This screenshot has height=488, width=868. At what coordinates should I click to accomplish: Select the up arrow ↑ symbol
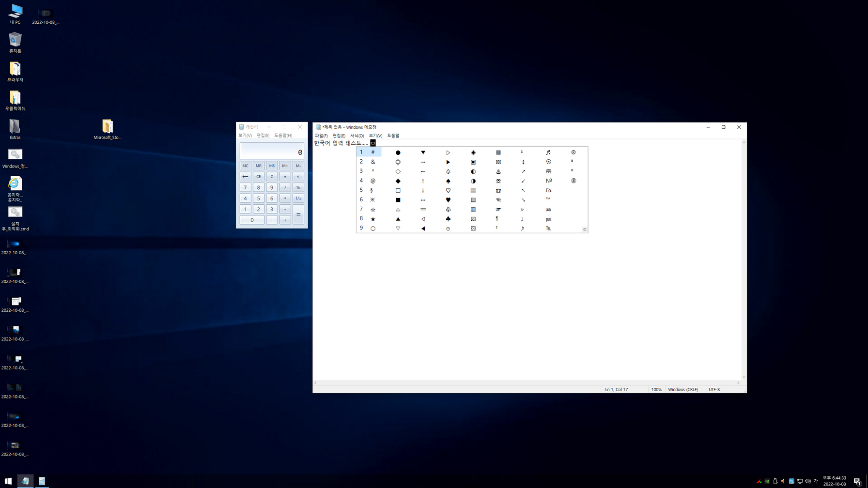click(x=423, y=181)
